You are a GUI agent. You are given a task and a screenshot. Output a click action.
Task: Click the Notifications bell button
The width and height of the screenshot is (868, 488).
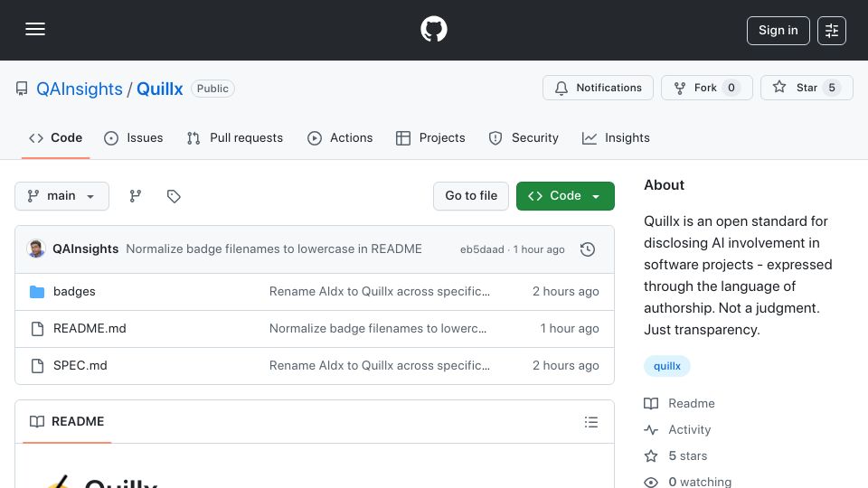(598, 88)
